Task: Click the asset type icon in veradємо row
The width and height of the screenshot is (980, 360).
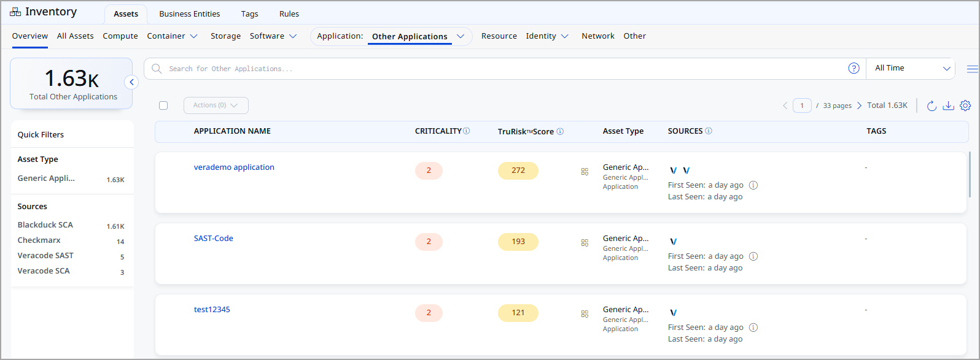Action: (x=585, y=172)
